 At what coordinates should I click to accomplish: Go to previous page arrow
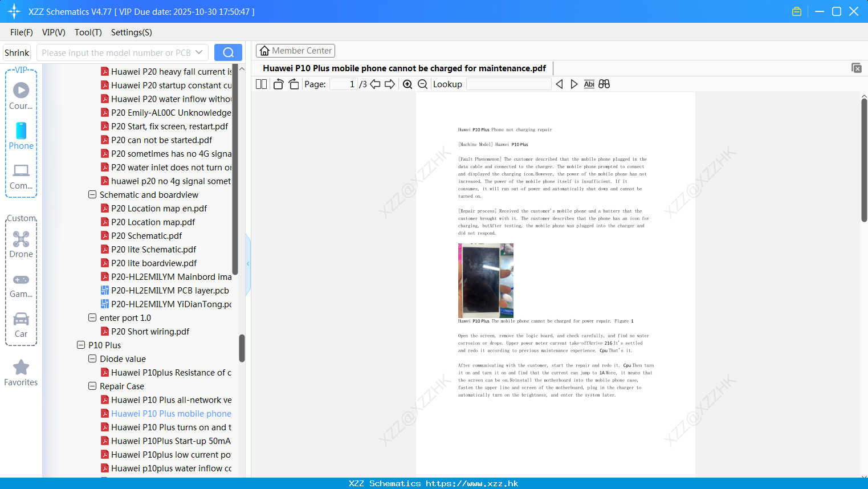pyautogui.click(x=375, y=84)
